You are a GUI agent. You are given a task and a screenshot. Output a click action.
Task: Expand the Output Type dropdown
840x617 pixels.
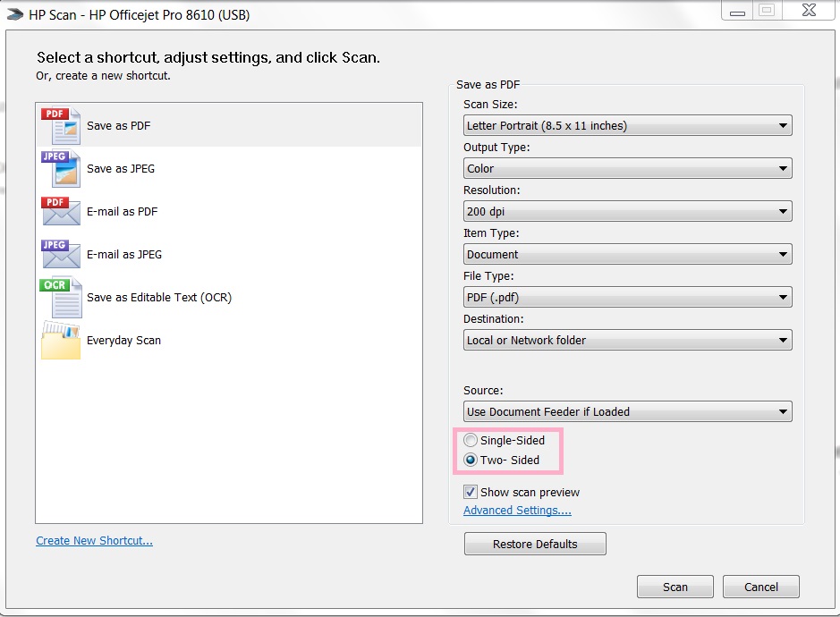627,169
